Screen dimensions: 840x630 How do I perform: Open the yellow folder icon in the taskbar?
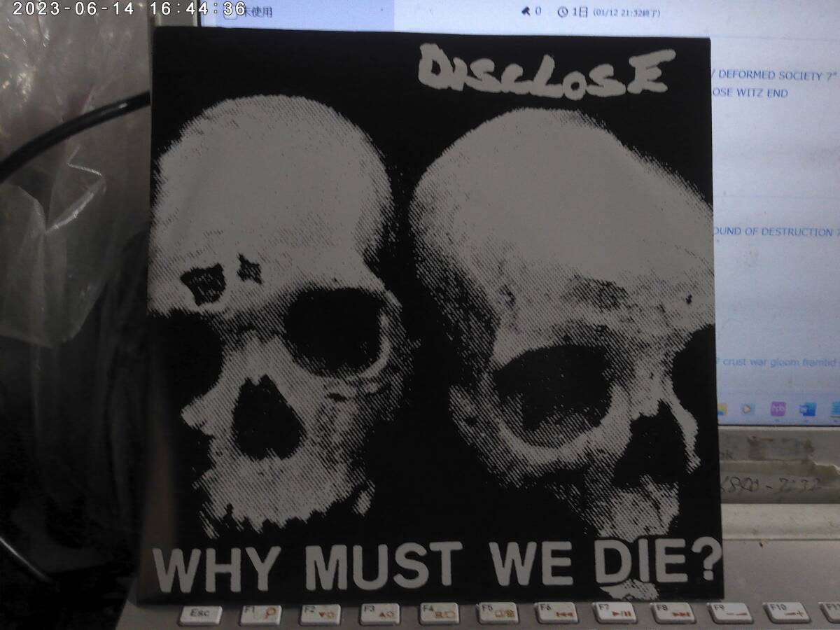point(722,408)
